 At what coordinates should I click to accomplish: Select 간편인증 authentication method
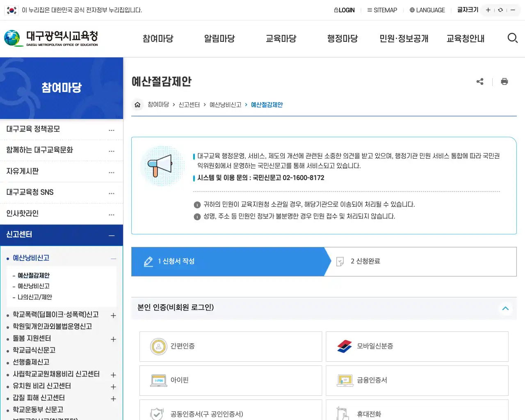coord(231,346)
